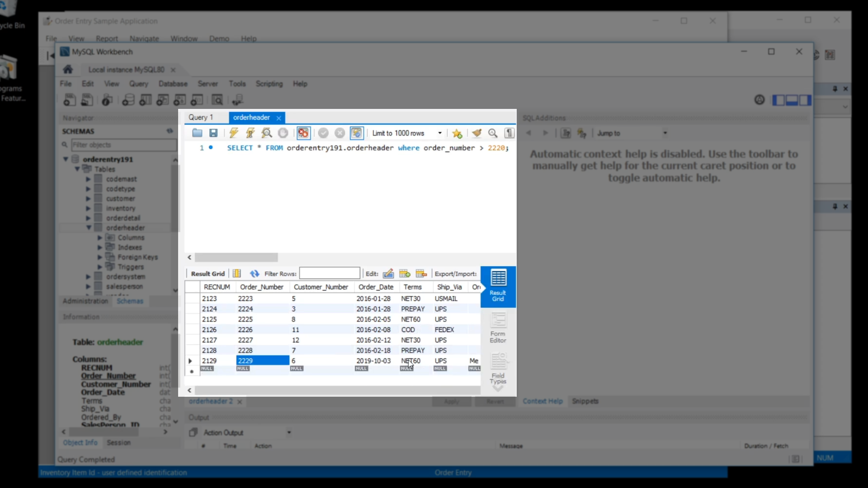
Task: Click the Beautify query broom icon
Action: click(x=476, y=133)
